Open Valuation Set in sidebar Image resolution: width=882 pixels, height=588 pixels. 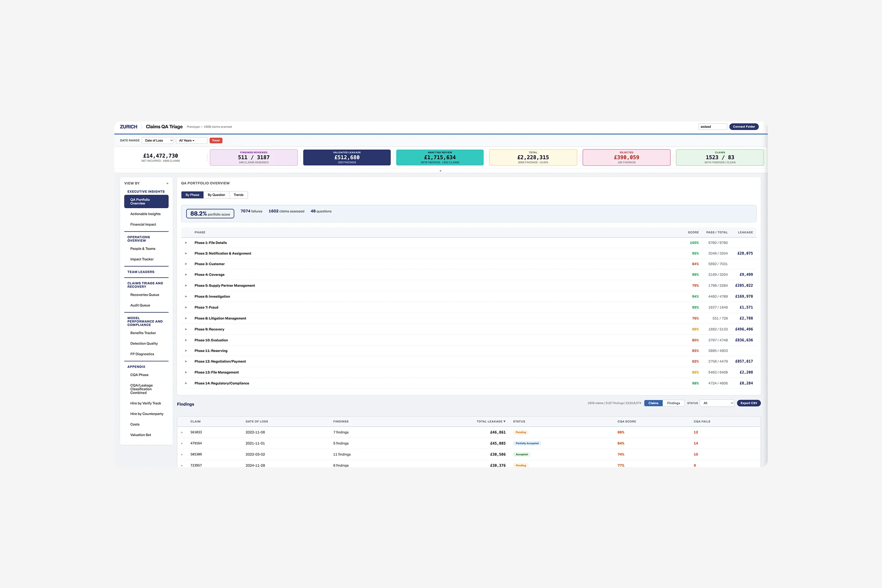click(140, 435)
